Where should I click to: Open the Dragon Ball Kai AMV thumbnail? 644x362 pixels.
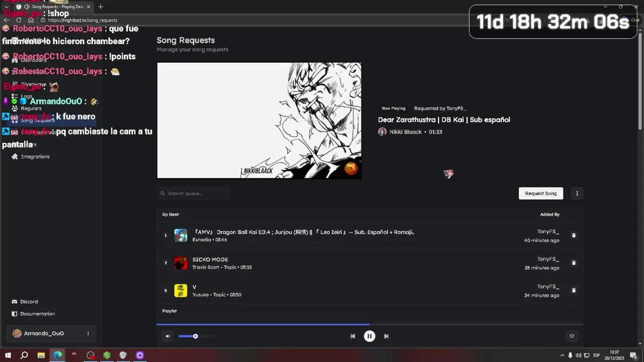181,235
